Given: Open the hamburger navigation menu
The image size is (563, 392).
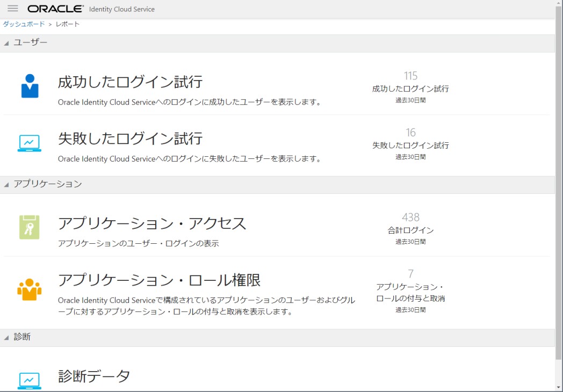Looking at the screenshot, I should (12, 8).
